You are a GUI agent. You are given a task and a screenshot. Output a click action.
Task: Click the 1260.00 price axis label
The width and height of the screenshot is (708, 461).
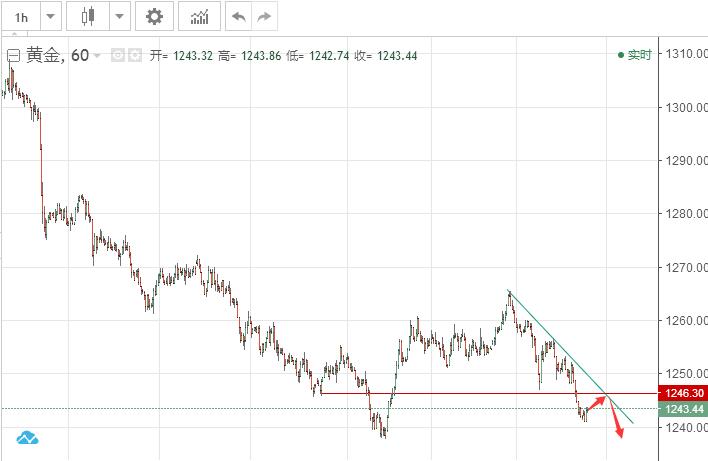pos(686,321)
